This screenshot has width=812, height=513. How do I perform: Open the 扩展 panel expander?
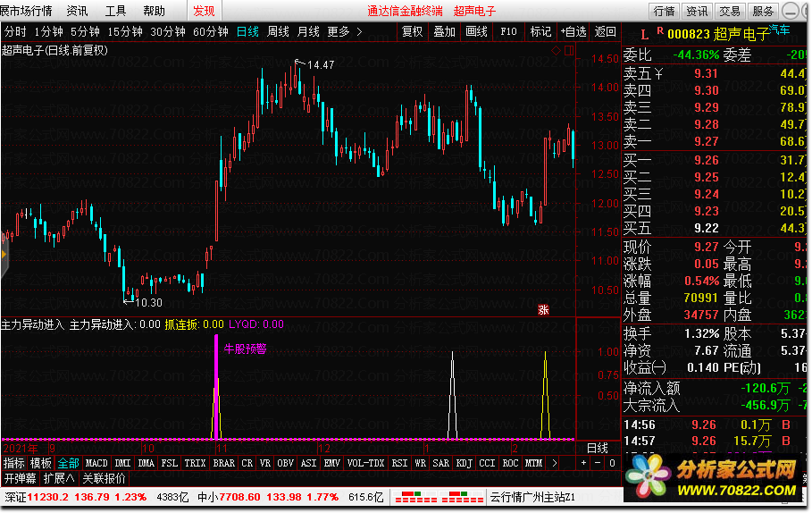pos(59,478)
